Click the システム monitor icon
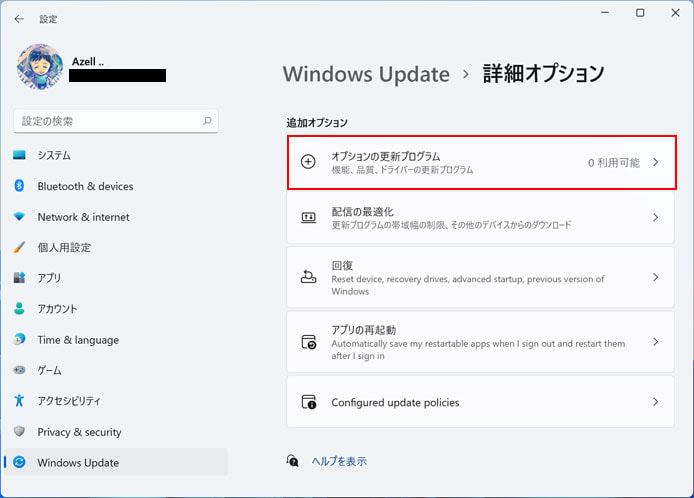Image resolution: width=694 pixels, height=498 pixels. pyautogui.click(x=19, y=155)
